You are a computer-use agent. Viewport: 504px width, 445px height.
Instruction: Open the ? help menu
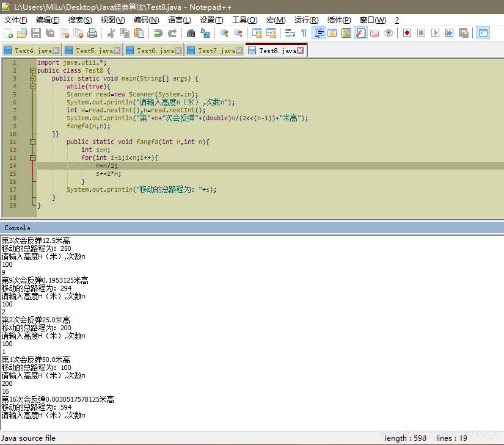(397, 20)
